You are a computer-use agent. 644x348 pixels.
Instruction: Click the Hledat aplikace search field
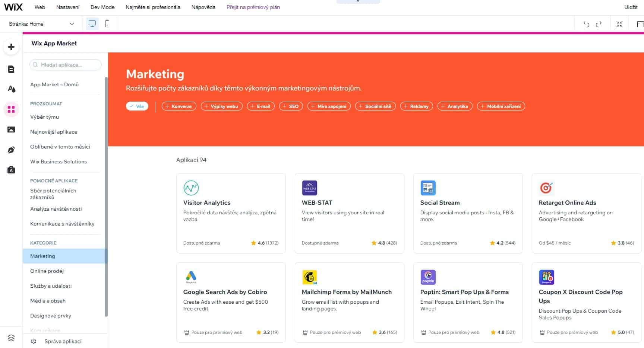pos(66,65)
